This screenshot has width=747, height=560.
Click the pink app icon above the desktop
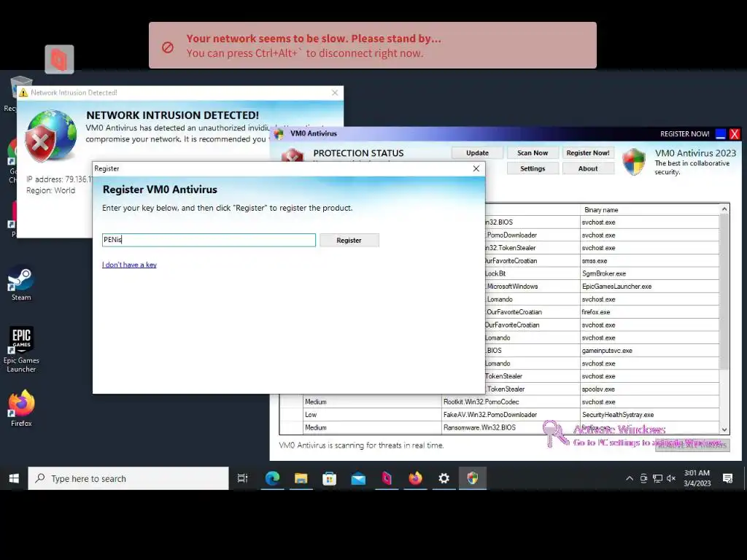pos(59,60)
